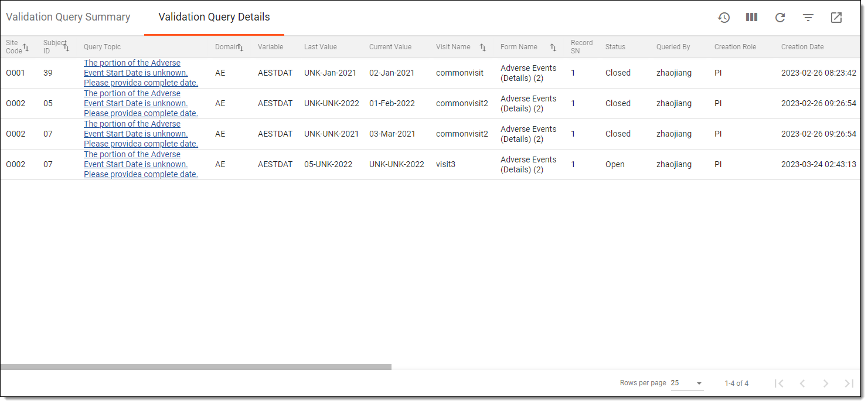This screenshot has height=404, width=868.
Task: Click last value 05-UNK-2022
Action: [x=328, y=164]
